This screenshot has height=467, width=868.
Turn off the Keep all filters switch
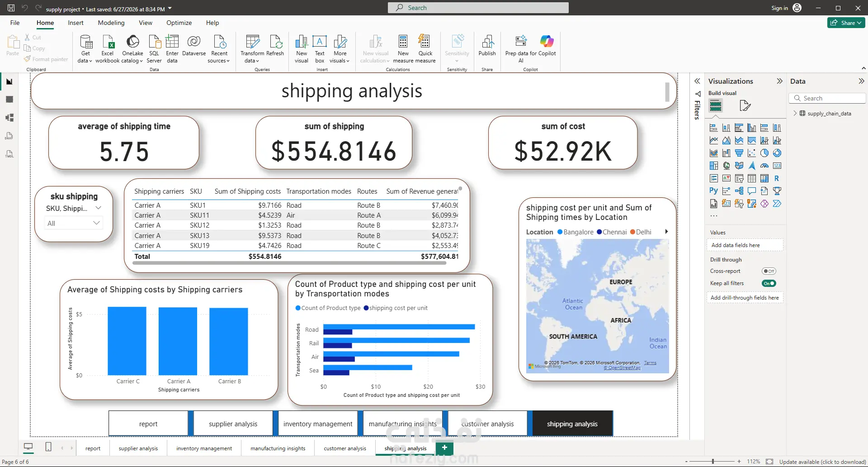[769, 283]
